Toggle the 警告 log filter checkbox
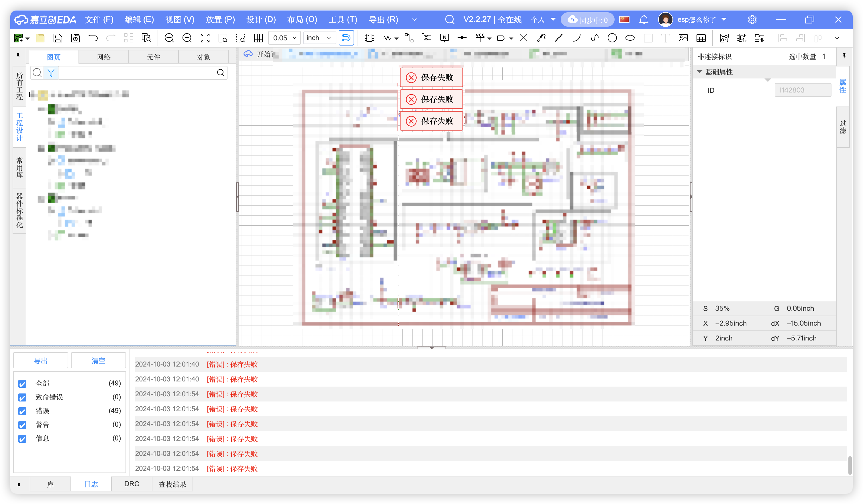The width and height of the screenshot is (863, 504). coord(23,425)
